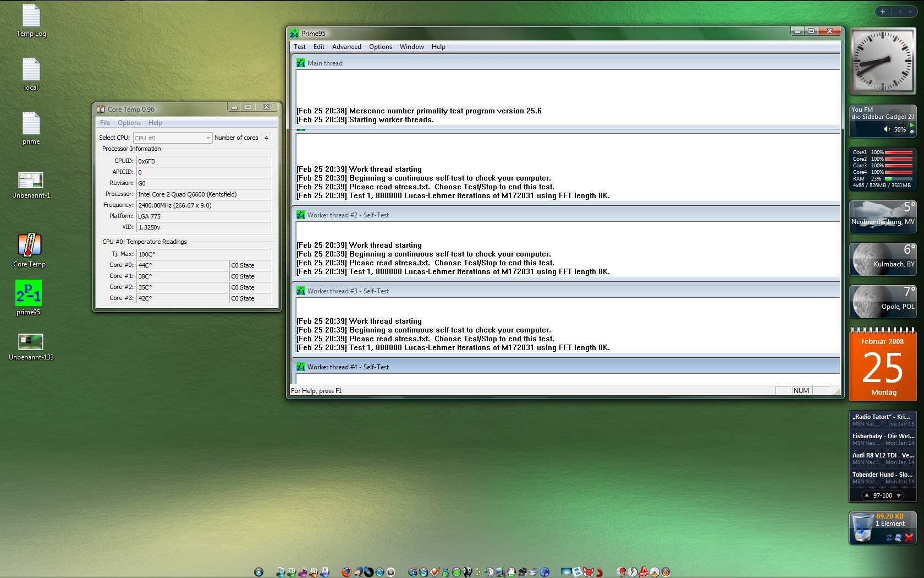Open Skype from the bottom dock
This screenshot has height=578, width=924.
click(424, 572)
